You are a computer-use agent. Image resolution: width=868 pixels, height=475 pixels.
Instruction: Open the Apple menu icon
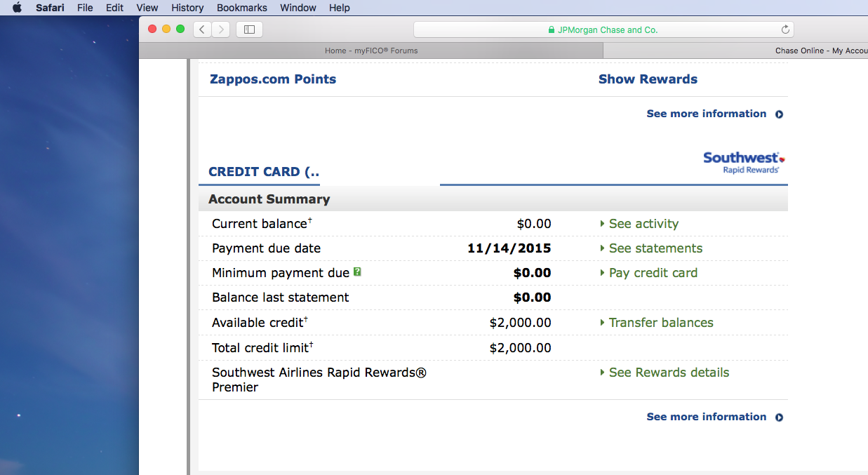17,8
